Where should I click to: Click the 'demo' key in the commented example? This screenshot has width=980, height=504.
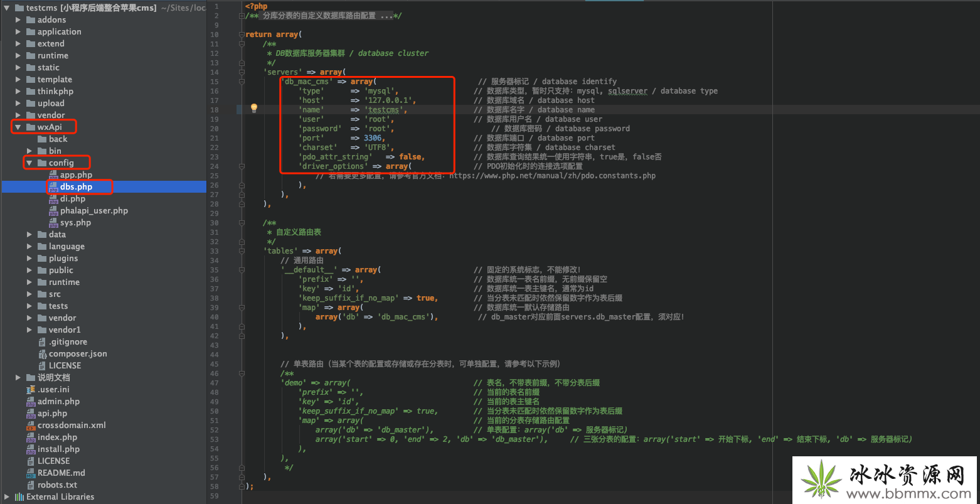[x=294, y=383]
